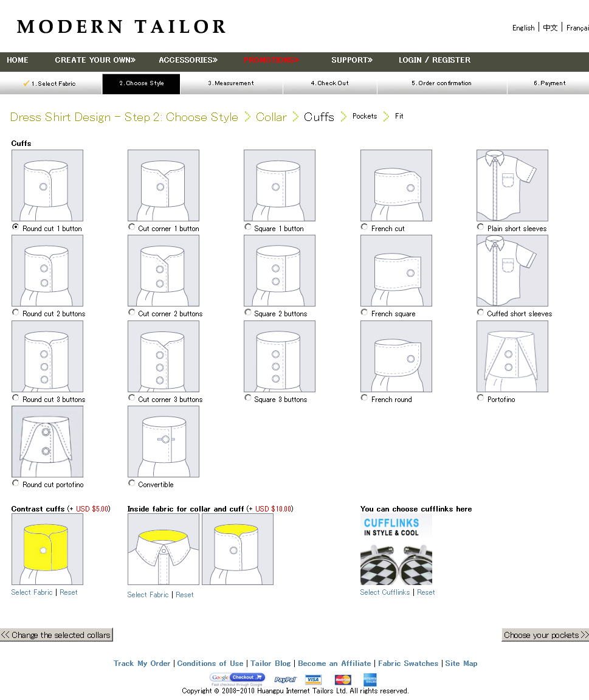Viewport: 589px width, 700px height.
Task: Choose the Cuffed short sleeves radio button
Action: pyautogui.click(x=481, y=313)
